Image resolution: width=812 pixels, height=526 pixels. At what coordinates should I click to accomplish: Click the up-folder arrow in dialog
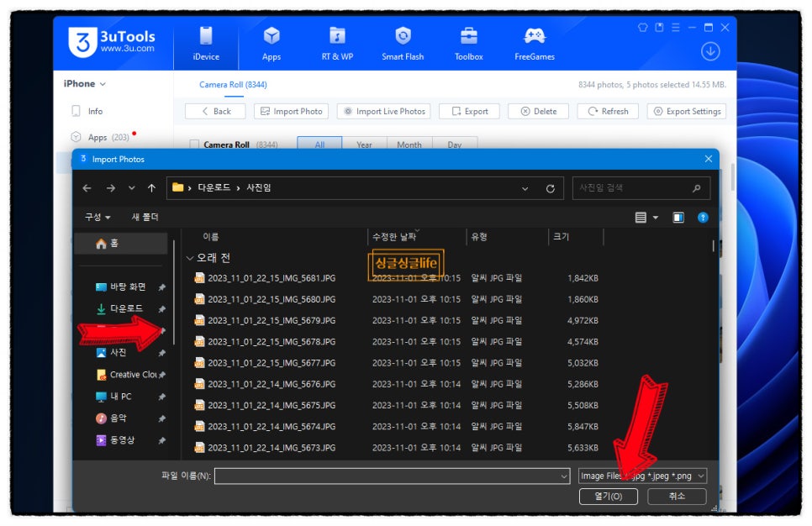(x=151, y=188)
